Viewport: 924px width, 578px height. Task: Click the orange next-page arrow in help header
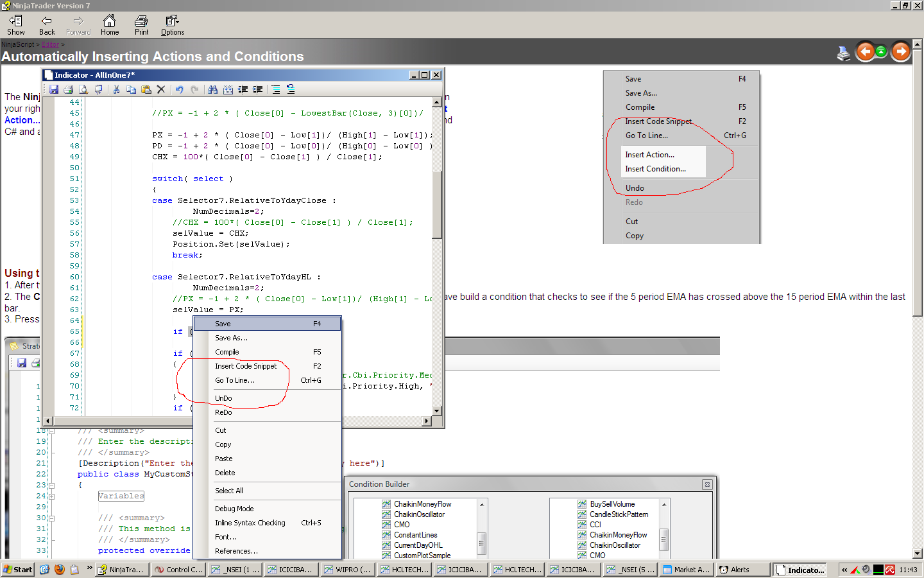[901, 51]
